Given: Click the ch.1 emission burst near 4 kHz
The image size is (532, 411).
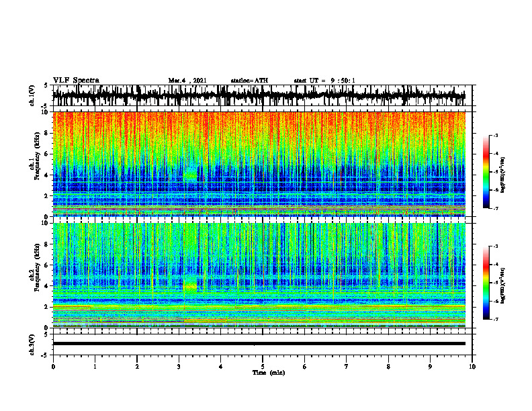Looking at the screenshot, I should click(190, 175).
